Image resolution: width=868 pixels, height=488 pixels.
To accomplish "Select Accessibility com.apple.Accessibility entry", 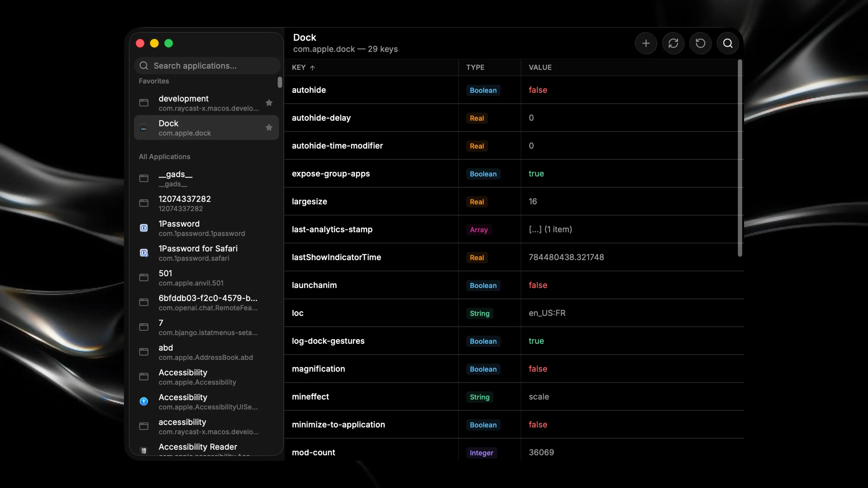I will [x=206, y=377].
